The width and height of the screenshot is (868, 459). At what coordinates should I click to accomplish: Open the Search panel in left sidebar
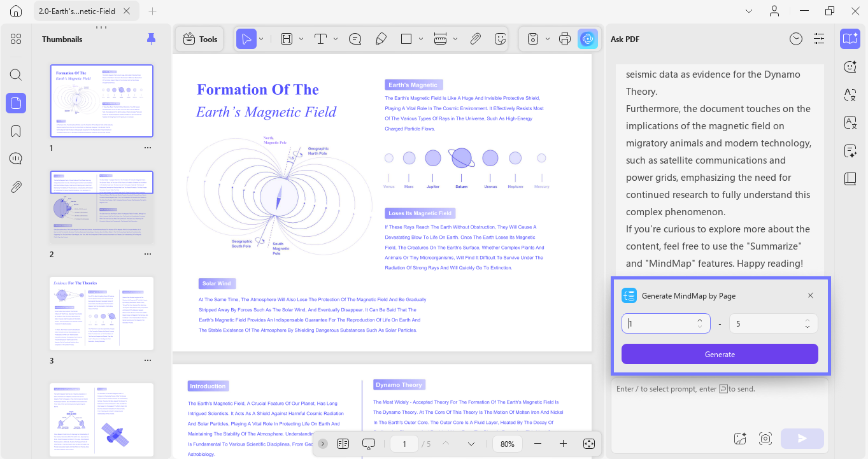click(15, 74)
